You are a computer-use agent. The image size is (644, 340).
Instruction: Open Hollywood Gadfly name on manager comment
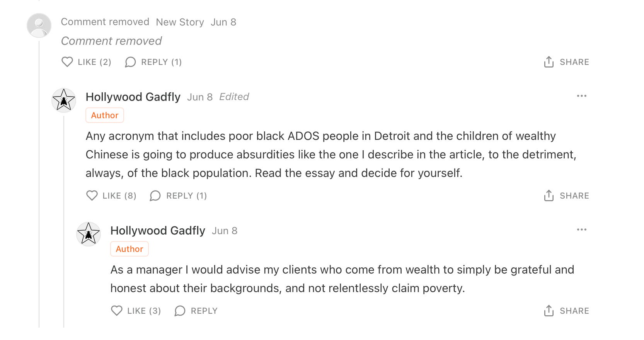click(x=158, y=230)
